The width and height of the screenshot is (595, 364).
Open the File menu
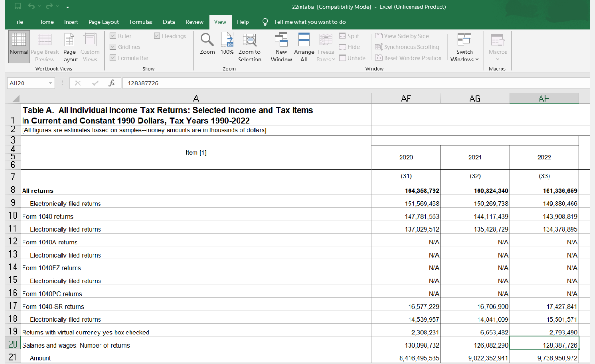tap(19, 22)
